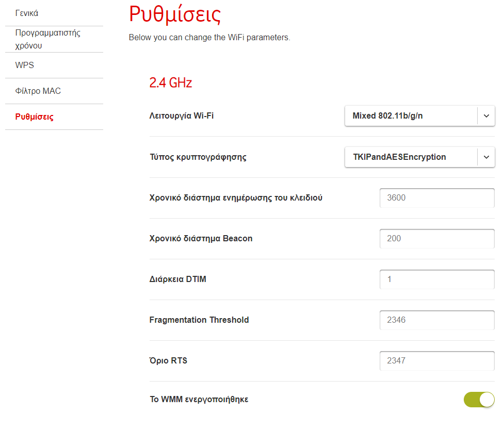Click the Beacon interval field showing 200
504x430 pixels.
[437, 239]
